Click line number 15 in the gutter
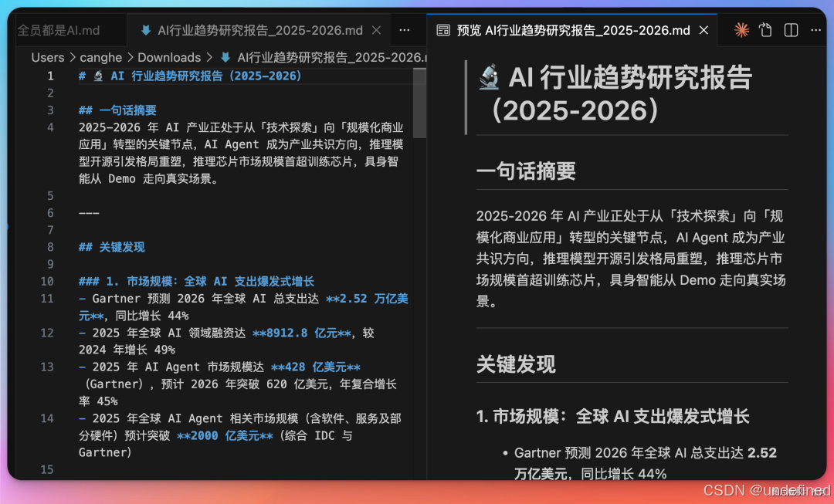The height and width of the screenshot is (504, 834). [47, 469]
